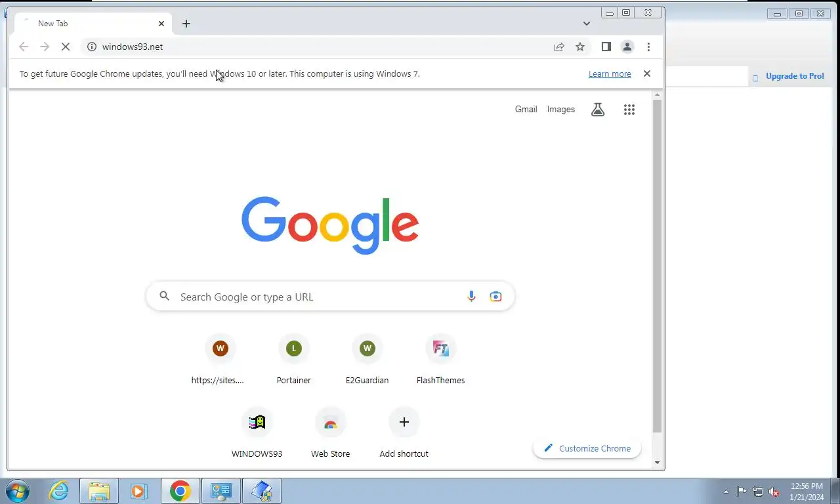This screenshot has width=840, height=504.
Task: Search by image with Google Lens icon
Action: coord(495,297)
